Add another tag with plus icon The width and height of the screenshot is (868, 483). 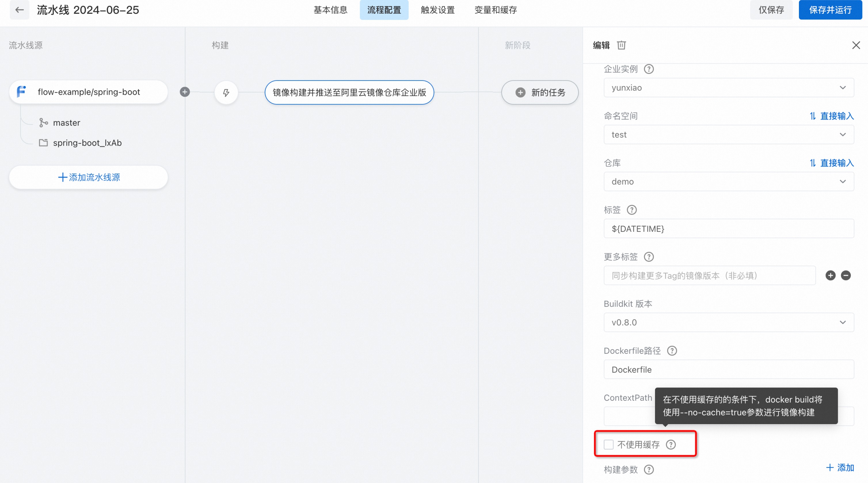[x=830, y=275]
